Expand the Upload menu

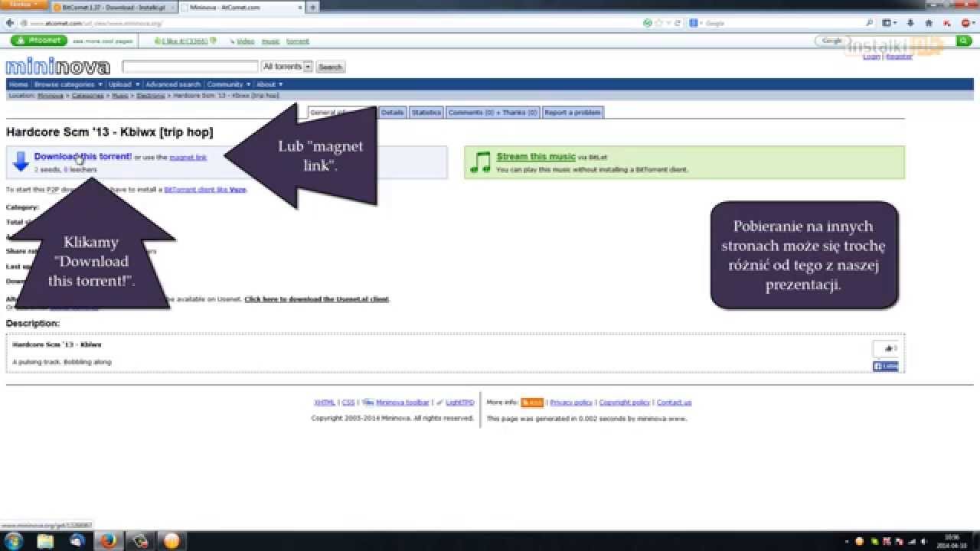pyautogui.click(x=124, y=84)
